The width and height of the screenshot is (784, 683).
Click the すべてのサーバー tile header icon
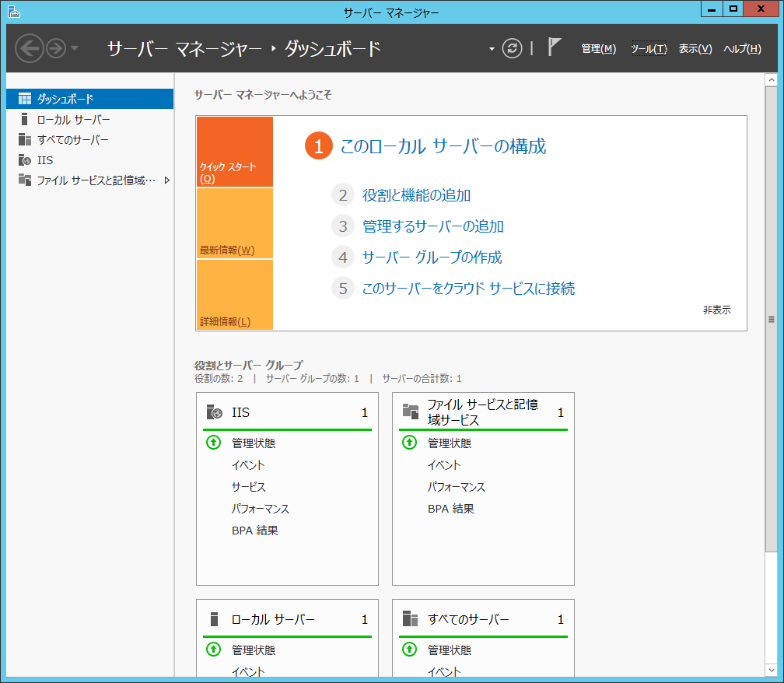point(411,618)
